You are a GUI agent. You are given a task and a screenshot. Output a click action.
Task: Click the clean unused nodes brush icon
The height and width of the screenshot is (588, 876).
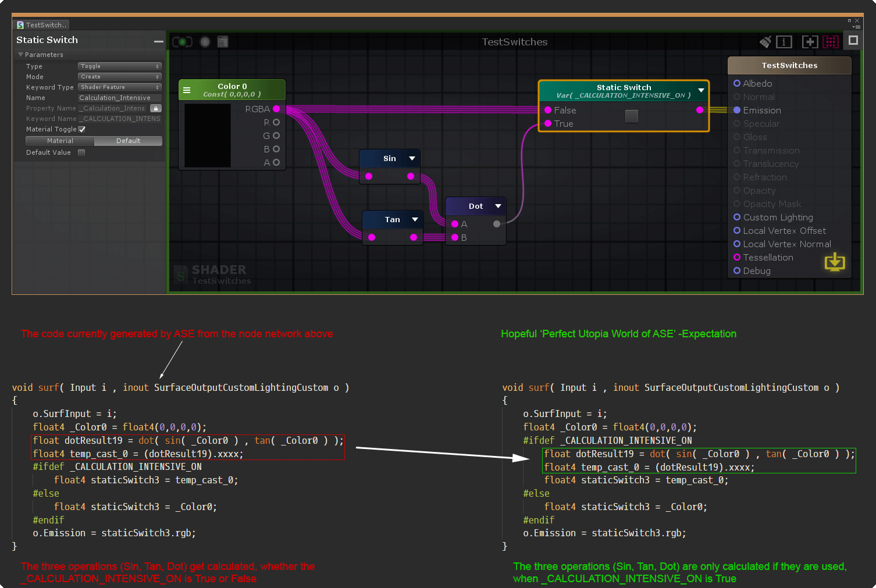(765, 41)
